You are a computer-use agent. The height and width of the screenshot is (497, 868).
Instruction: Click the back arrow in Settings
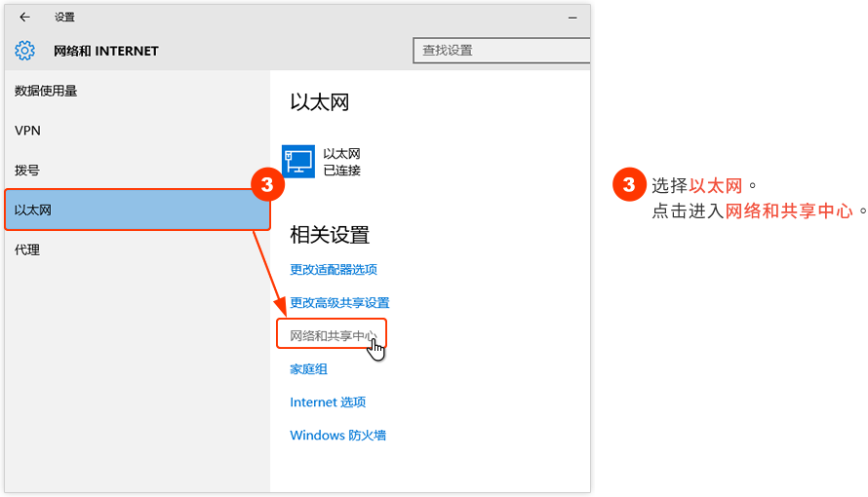[x=25, y=18]
